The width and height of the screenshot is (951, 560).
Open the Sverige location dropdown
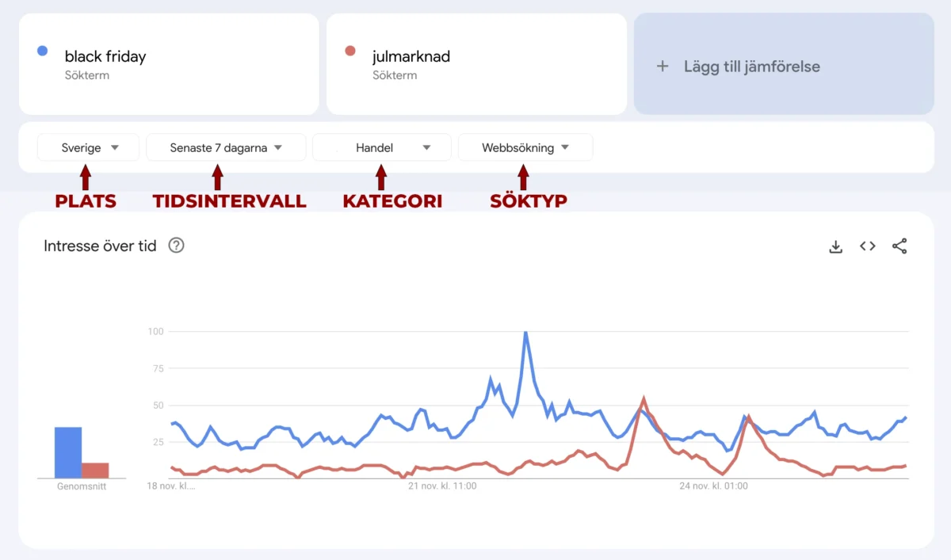point(89,147)
